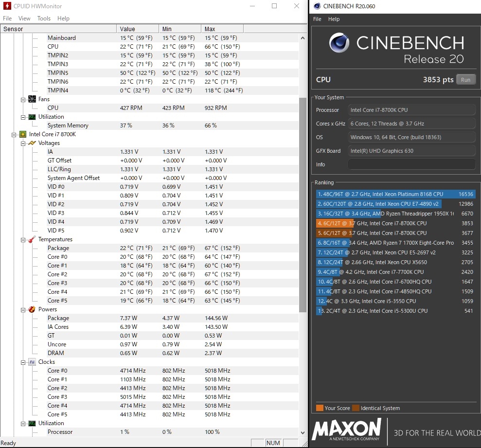Collapse the Fans tree node
This screenshot has width=481, height=448.
click(23, 100)
